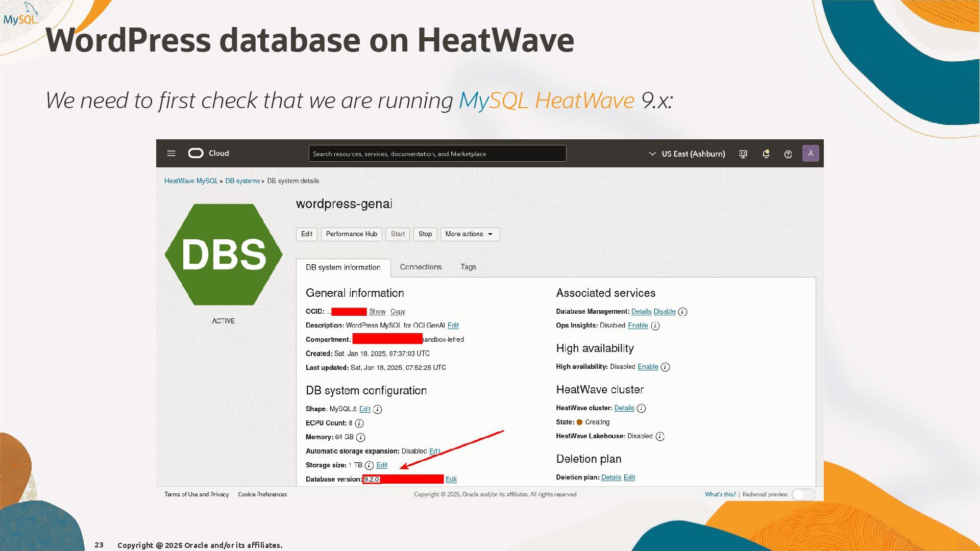Click the help question mark icon
This screenshot has height=551, width=980.
click(x=788, y=154)
